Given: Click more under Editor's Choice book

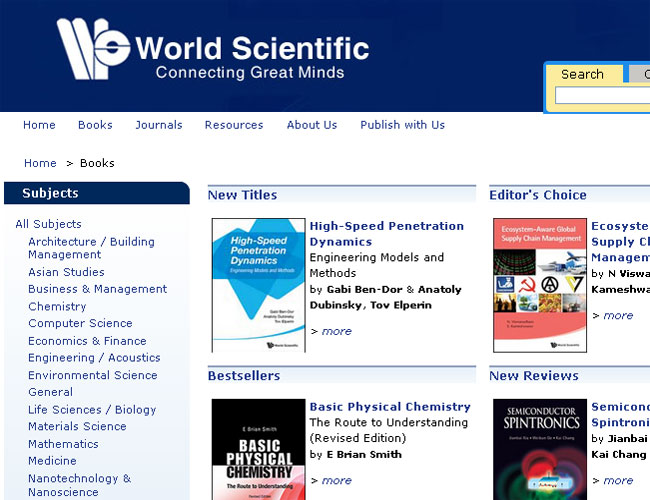Looking at the screenshot, I should click(618, 316).
